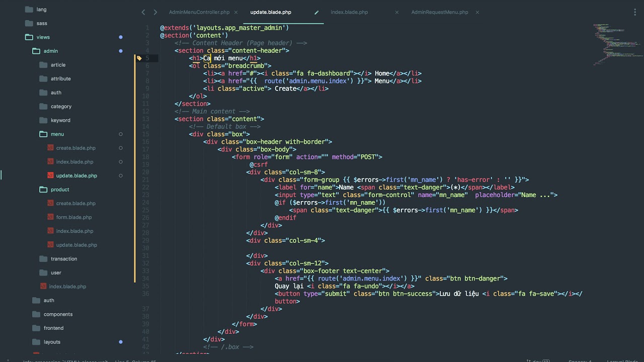Click the file icon of product's update.blade.php
This screenshot has width=644, height=362.
[x=50, y=245]
